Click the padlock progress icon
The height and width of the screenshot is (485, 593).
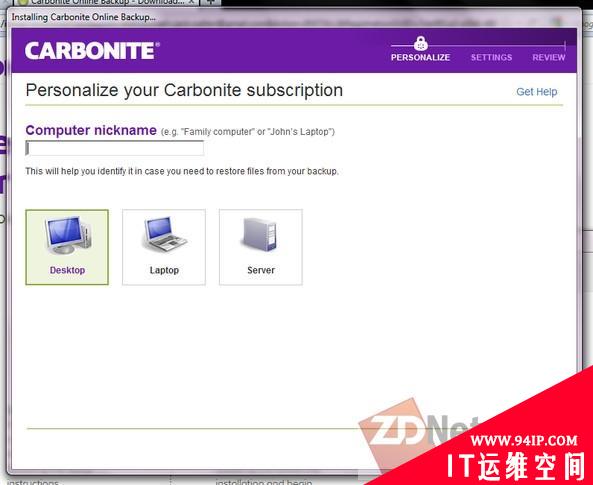tap(421, 44)
